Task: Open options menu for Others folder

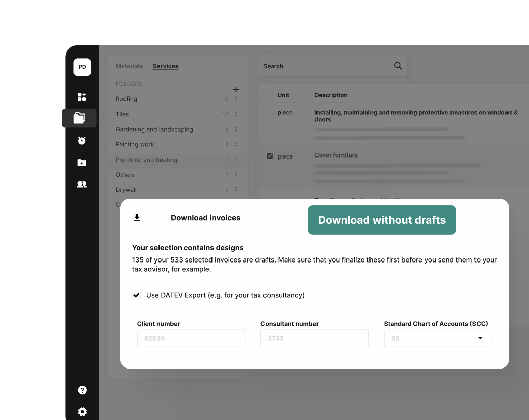Action: [236, 174]
